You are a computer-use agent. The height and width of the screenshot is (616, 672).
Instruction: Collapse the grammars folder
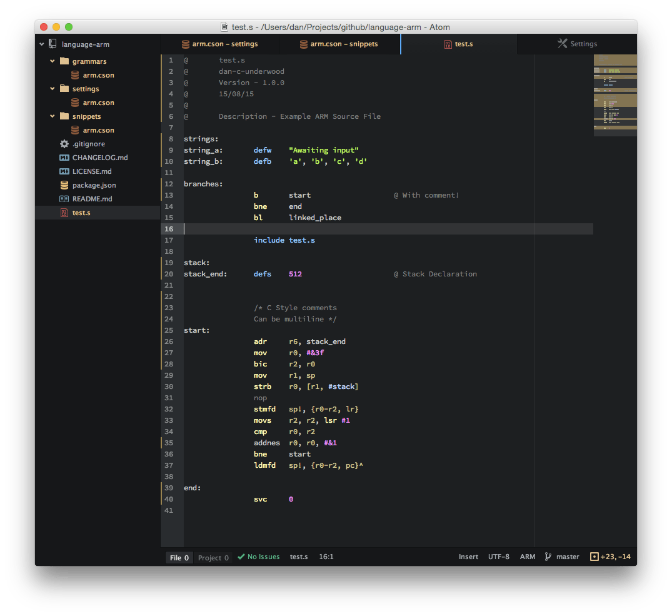click(53, 61)
